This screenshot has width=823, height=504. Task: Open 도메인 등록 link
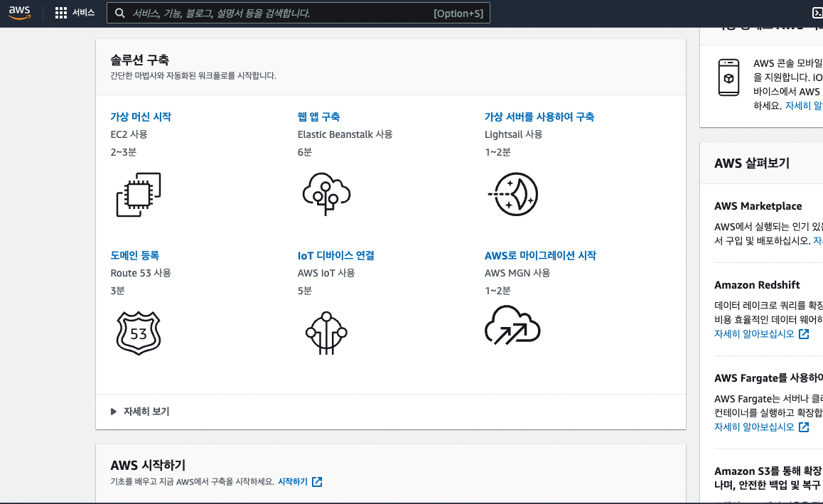coord(135,255)
